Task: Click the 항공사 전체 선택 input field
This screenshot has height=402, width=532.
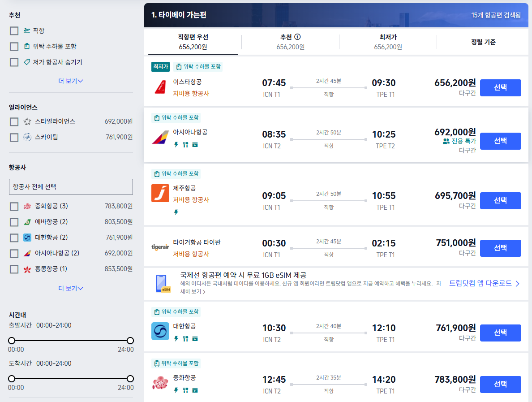Action: point(71,187)
